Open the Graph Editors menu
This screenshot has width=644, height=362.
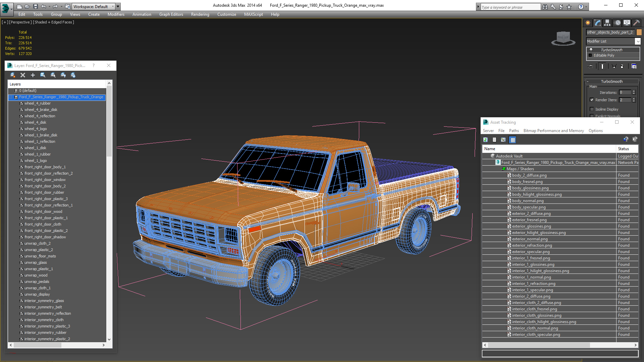pyautogui.click(x=171, y=14)
